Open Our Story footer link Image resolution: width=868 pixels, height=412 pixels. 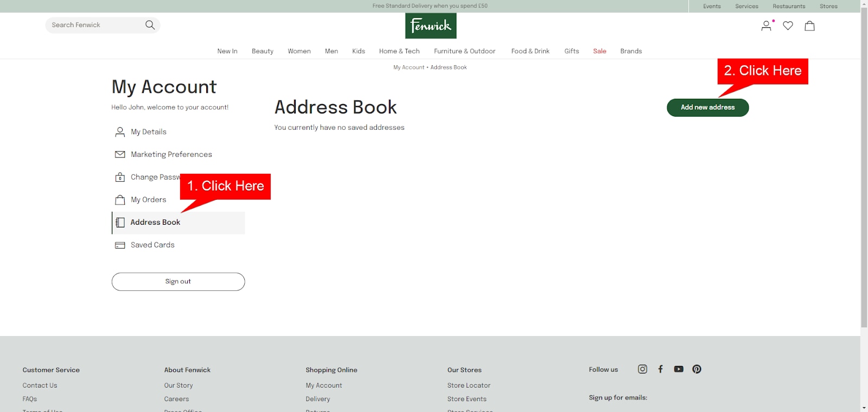[x=178, y=385]
